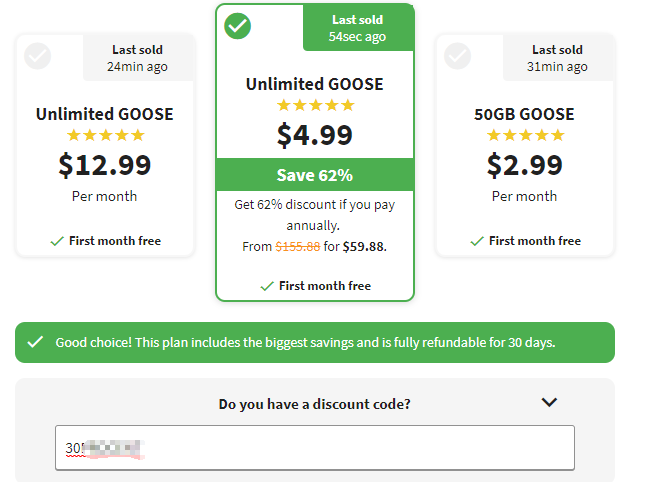The width and height of the screenshot is (659, 482).
Task: Click First month free checkmark on $12.99 plan
Action: pyautogui.click(x=57, y=241)
